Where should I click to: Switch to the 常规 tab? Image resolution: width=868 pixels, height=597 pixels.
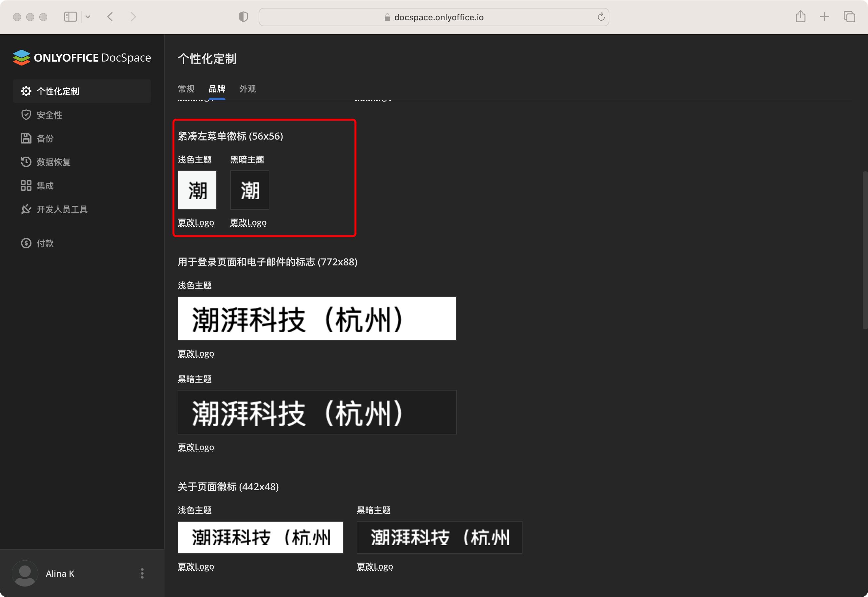point(186,89)
